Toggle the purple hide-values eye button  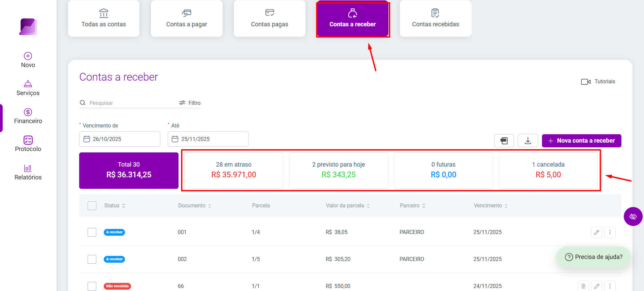[633, 216]
